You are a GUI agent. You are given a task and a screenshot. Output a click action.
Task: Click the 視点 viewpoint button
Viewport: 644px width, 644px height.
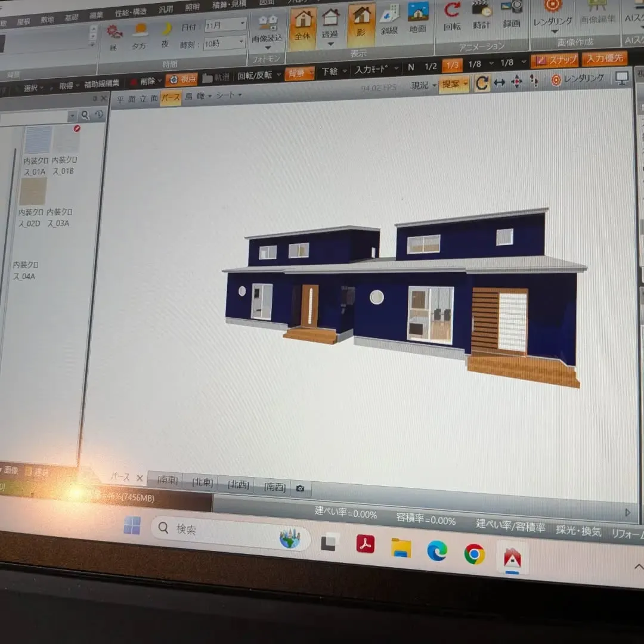coord(183,80)
